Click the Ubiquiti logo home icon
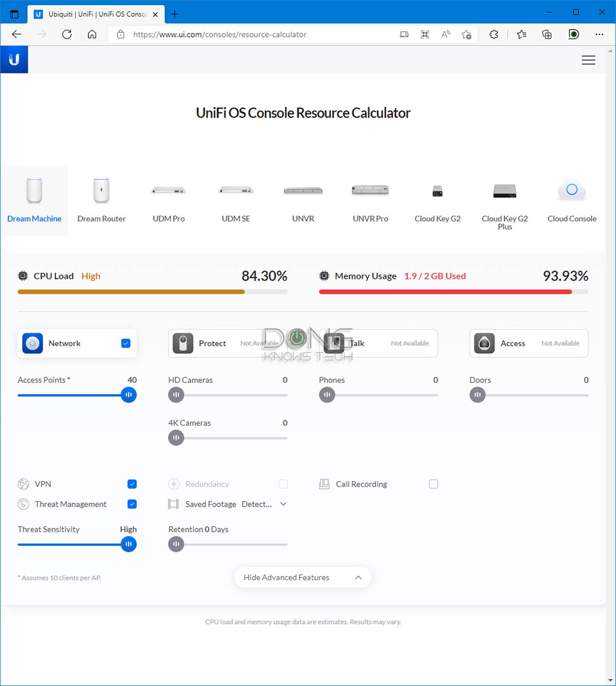Screen dimensions: 616x686 click(14, 60)
